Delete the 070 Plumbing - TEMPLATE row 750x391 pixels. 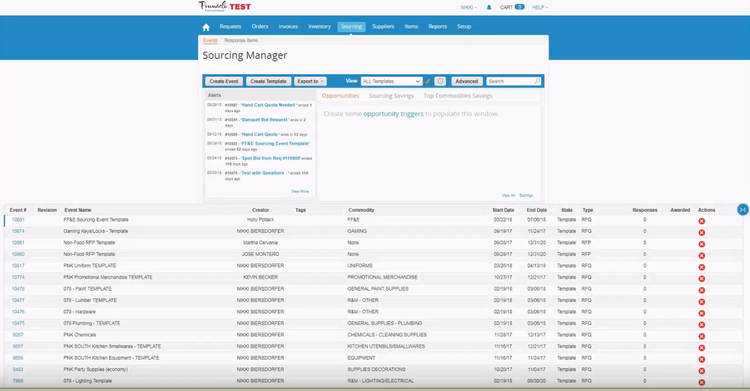[x=702, y=324]
